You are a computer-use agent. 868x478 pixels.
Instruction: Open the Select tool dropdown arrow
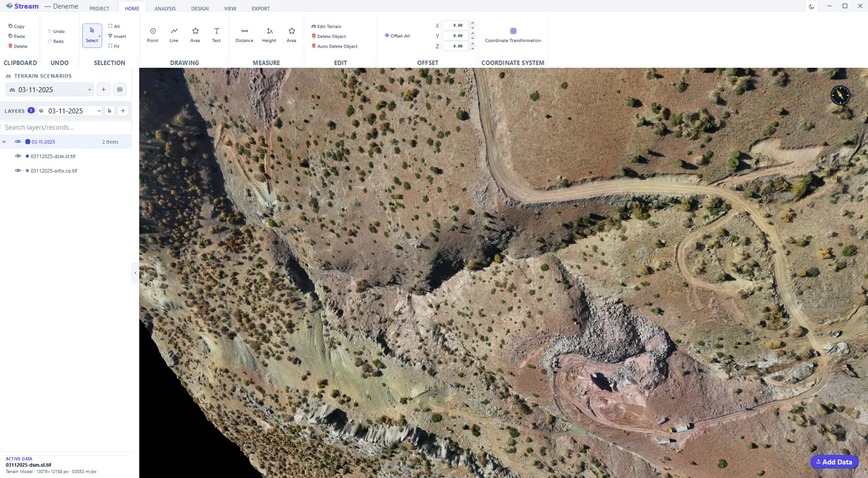click(x=99, y=36)
